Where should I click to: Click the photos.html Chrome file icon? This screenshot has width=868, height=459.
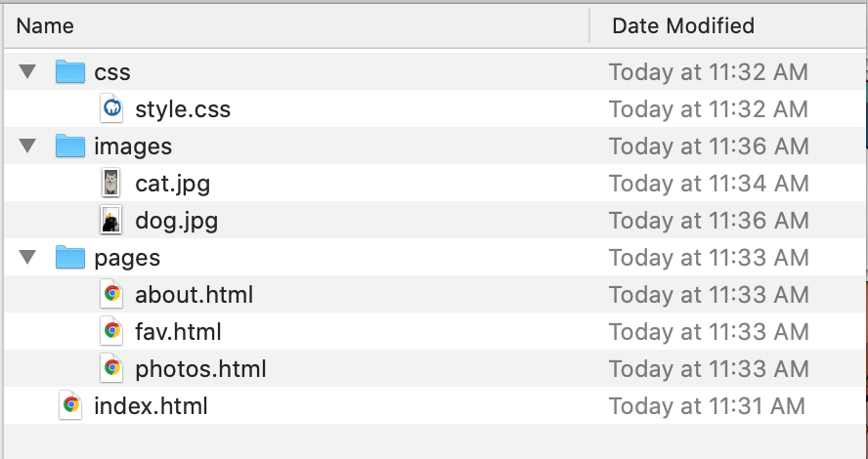tap(112, 368)
